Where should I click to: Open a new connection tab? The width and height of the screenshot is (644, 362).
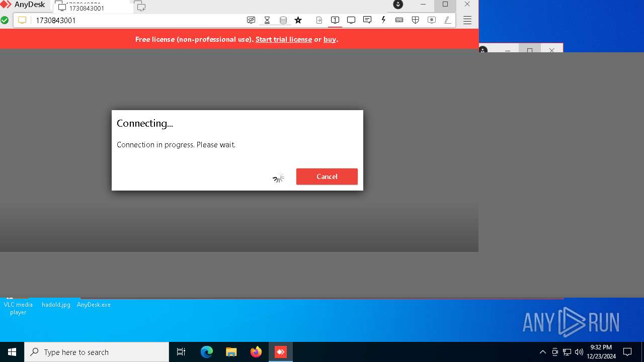tap(141, 7)
